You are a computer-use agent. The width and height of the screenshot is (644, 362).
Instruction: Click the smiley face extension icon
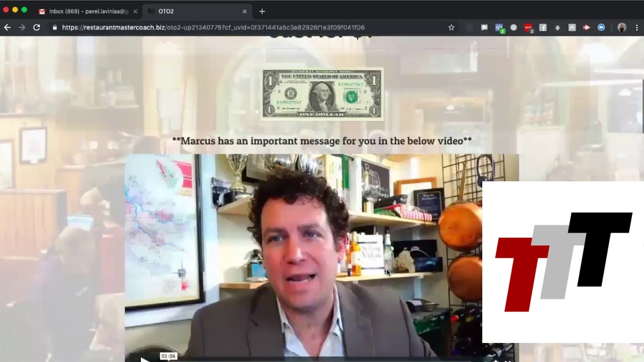513,27
